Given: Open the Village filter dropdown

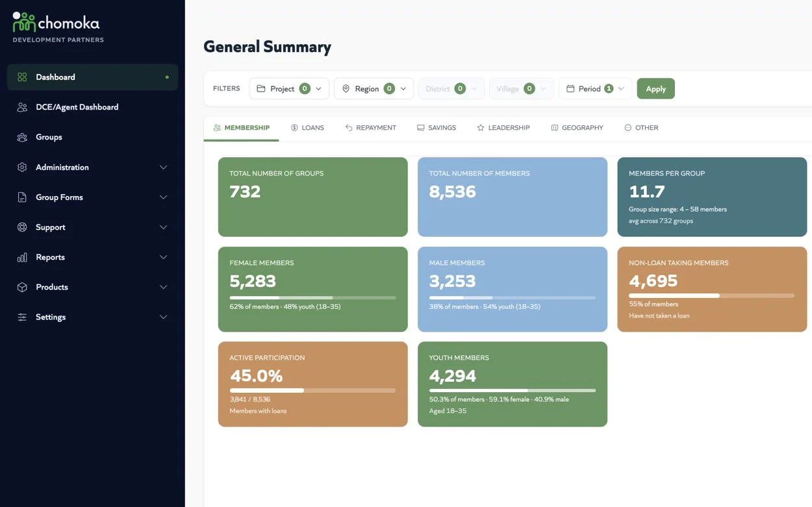Looking at the screenshot, I should click(x=522, y=88).
